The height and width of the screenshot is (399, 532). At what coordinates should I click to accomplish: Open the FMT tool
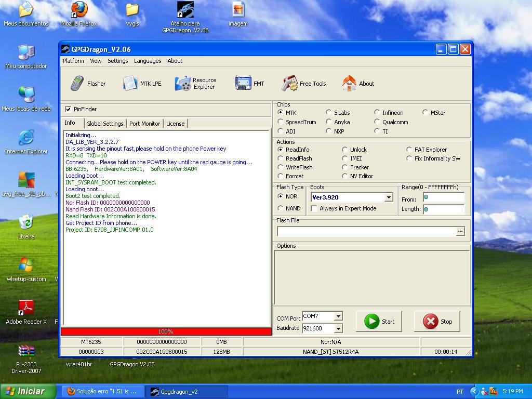click(x=249, y=84)
